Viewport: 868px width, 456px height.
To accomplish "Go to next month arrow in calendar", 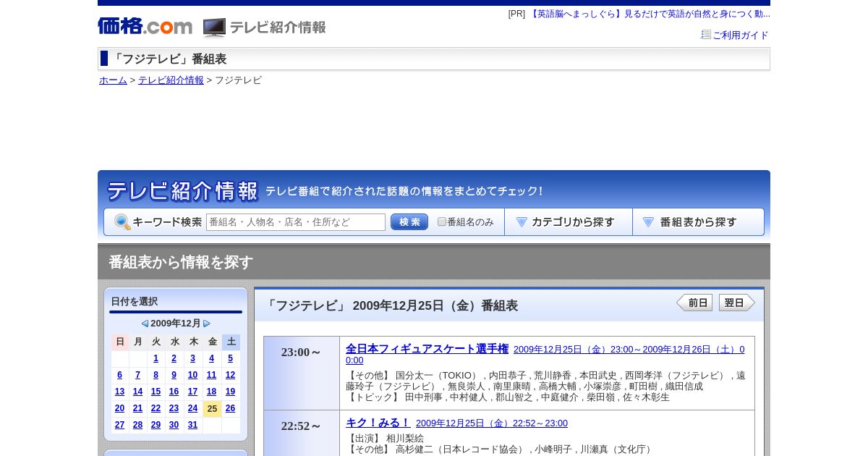I will click(x=207, y=324).
